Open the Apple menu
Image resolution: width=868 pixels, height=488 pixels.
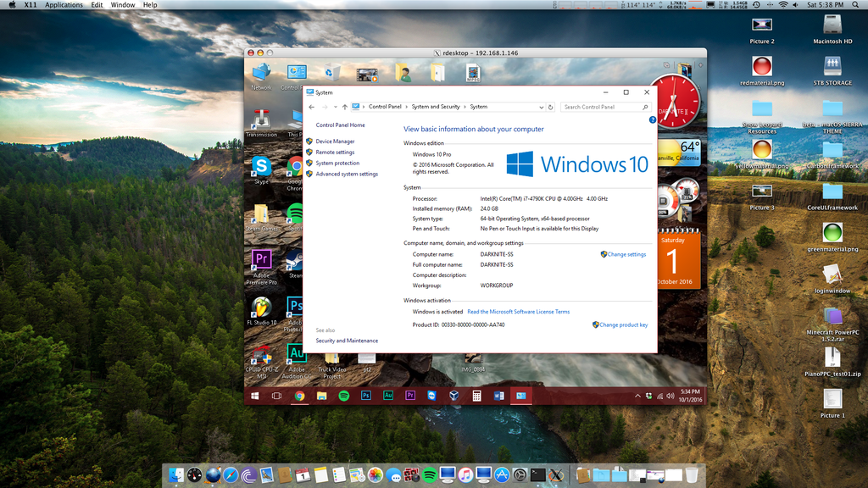[x=12, y=5]
